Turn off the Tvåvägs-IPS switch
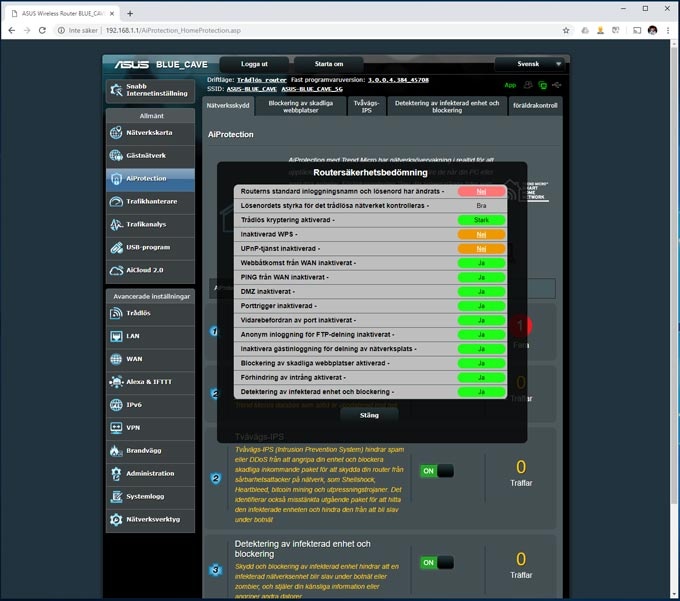680x601 pixels. tap(436, 471)
